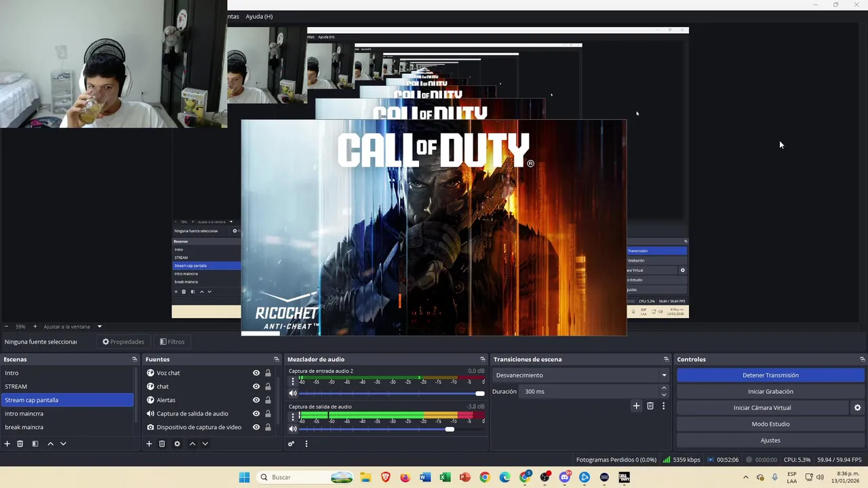Click Windows taskbar Buscar search box
This screenshot has width=868, height=488.
(x=306, y=477)
